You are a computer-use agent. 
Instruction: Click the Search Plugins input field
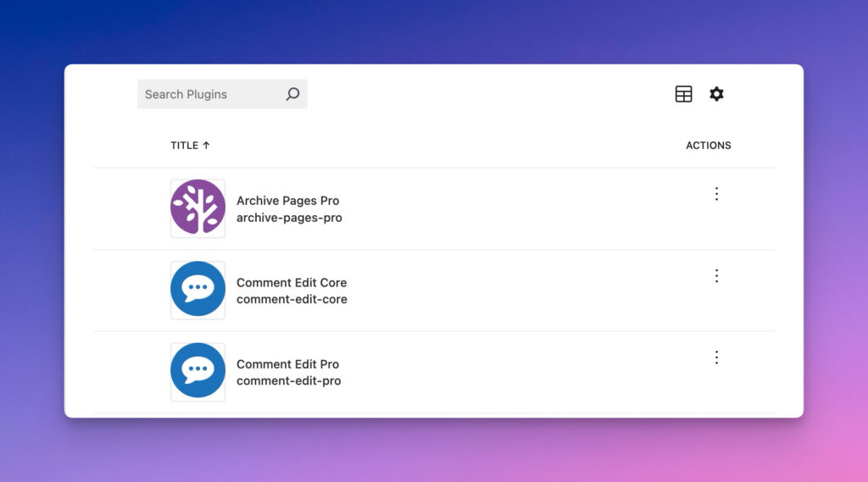(222, 94)
